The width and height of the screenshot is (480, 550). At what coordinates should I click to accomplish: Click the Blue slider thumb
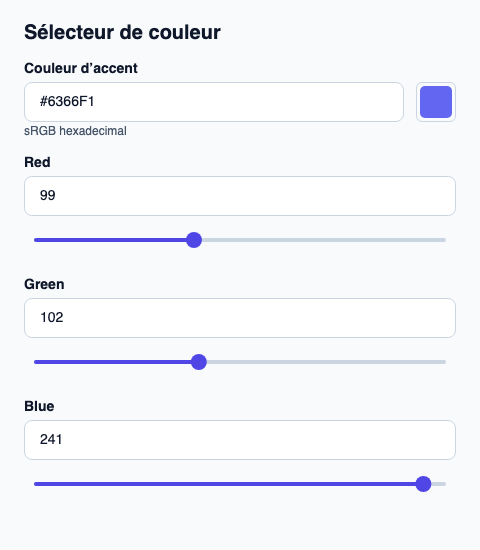[x=424, y=484]
